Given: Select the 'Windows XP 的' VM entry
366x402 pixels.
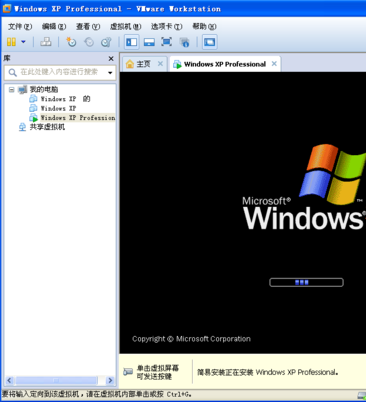Looking at the screenshot, I should point(65,99).
